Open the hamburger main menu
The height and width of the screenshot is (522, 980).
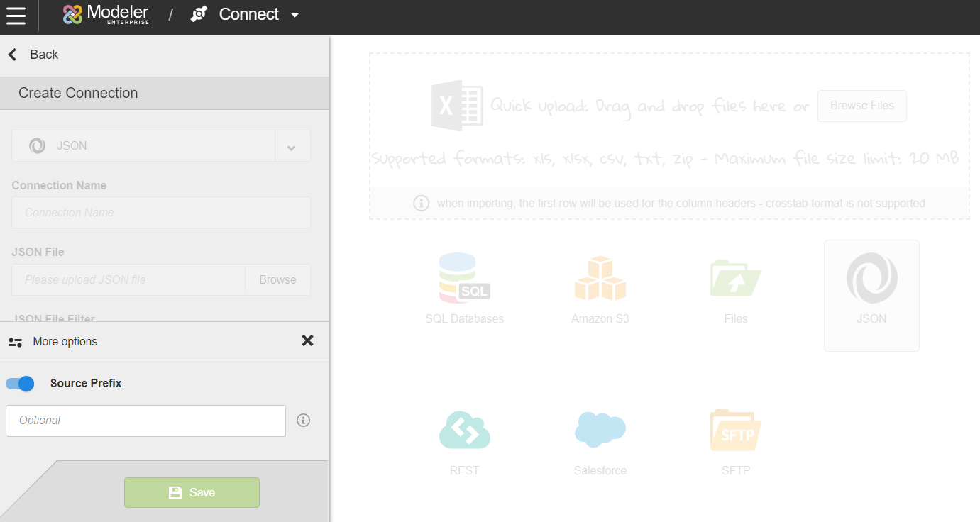[16, 15]
